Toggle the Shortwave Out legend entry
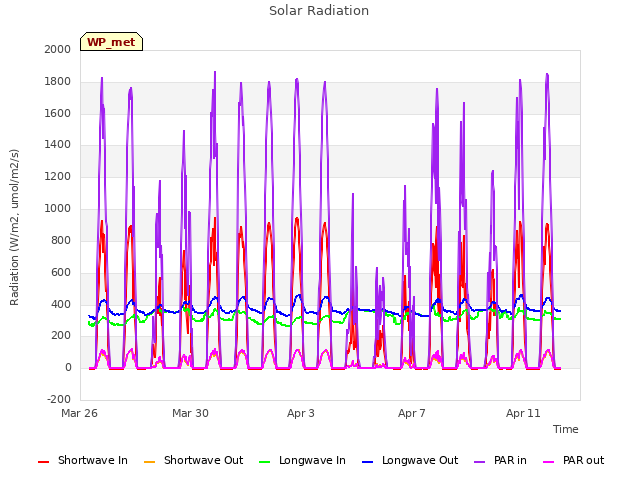640x480 pixels. point(193,460)
